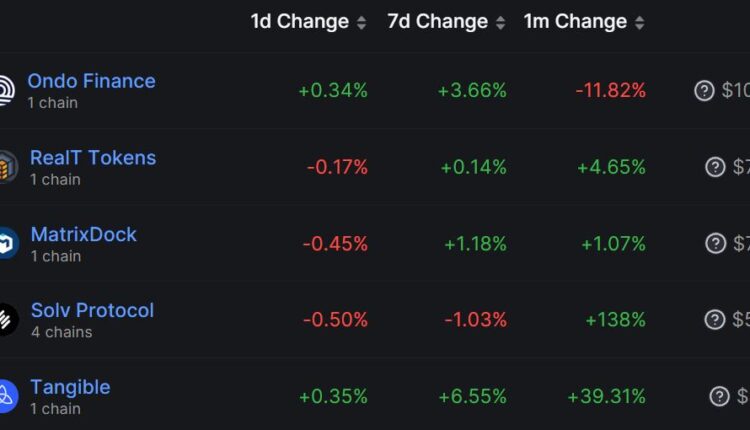Open the RealT Tokens link

[93, 157]
